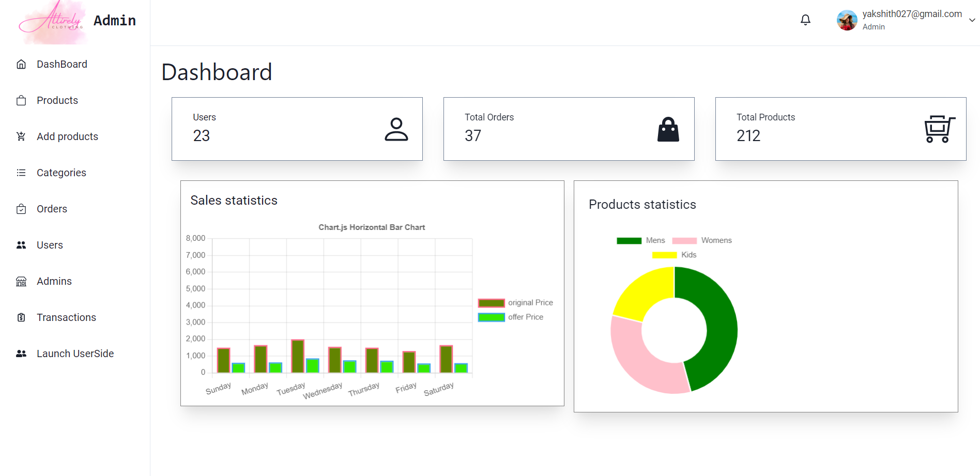Open the DashBoard menu item

(x=62, y=64)
